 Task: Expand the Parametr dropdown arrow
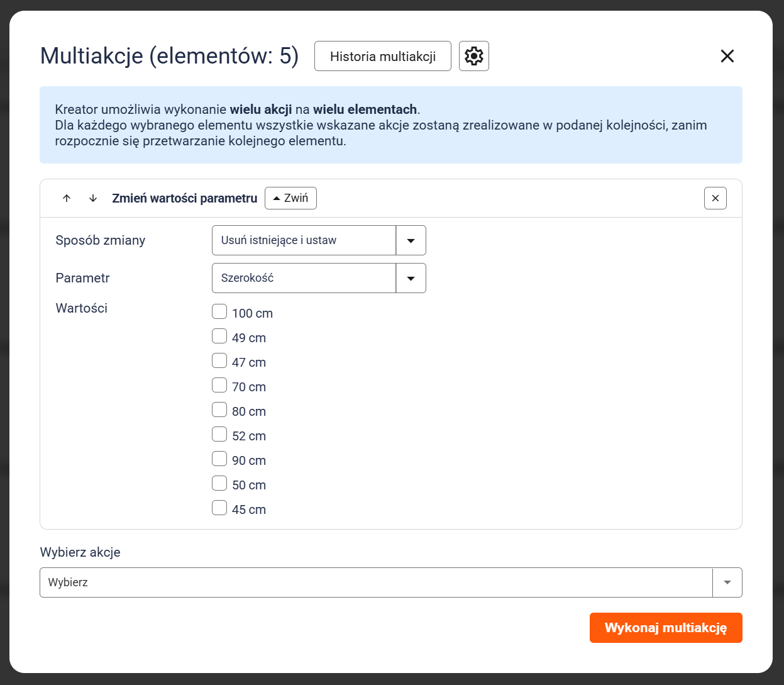pyautogui.click(x=411, y=278)
